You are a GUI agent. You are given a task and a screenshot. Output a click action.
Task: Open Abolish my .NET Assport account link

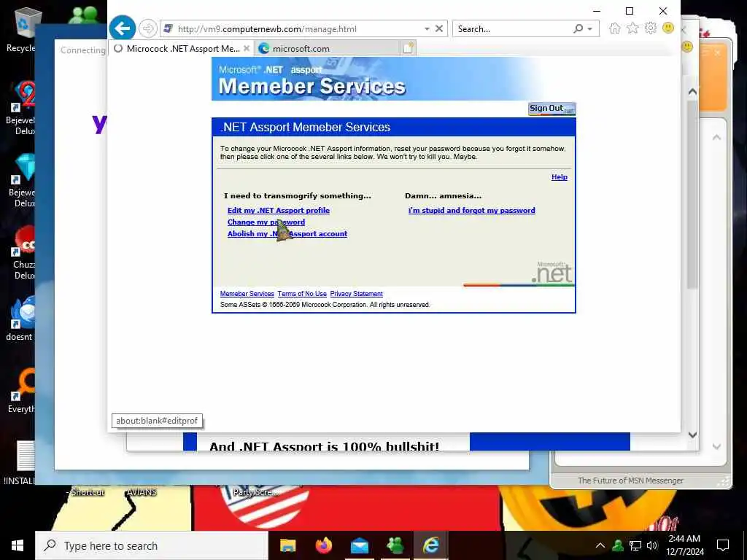pyautogui.click(x=287, y=234)
